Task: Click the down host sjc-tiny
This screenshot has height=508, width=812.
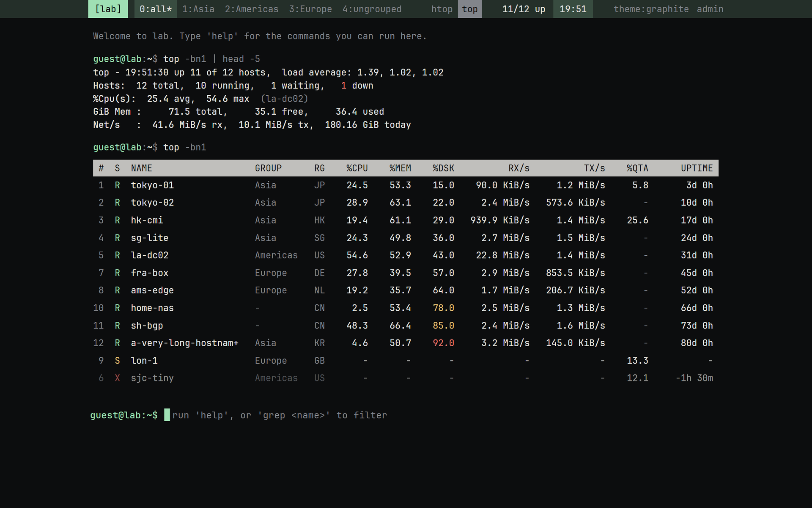Action: point(152,378)
